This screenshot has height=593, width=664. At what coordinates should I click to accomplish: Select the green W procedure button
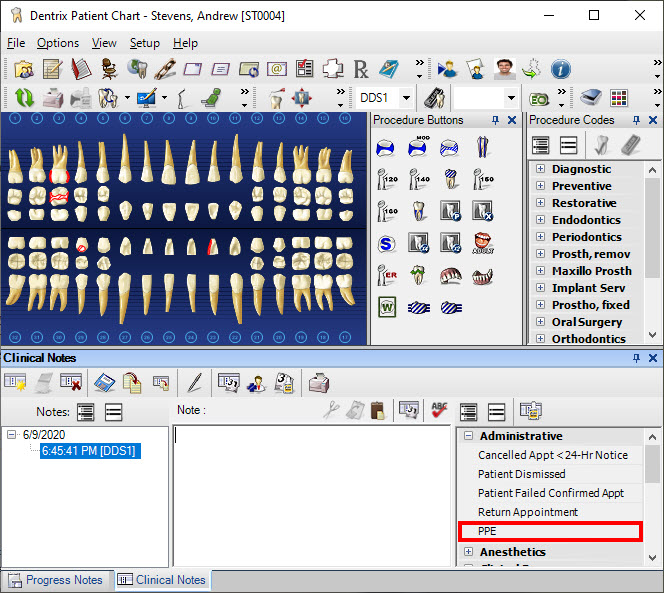tap(387, 307)
